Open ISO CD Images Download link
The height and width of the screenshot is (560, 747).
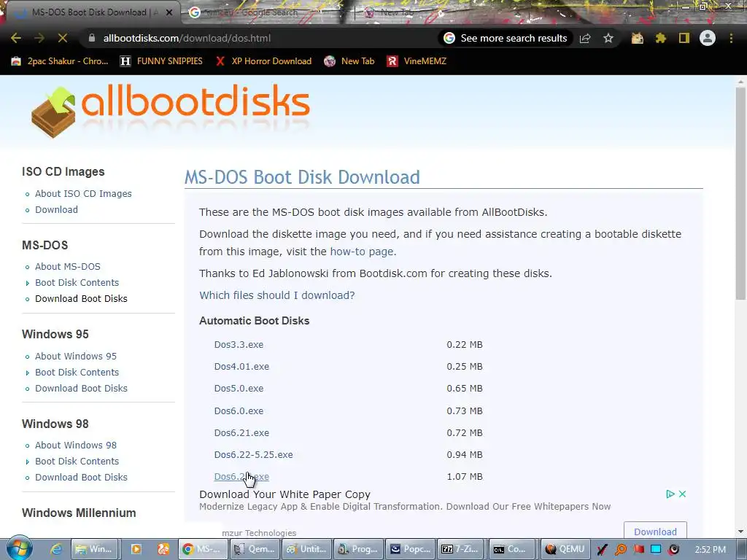pos(56,209)
